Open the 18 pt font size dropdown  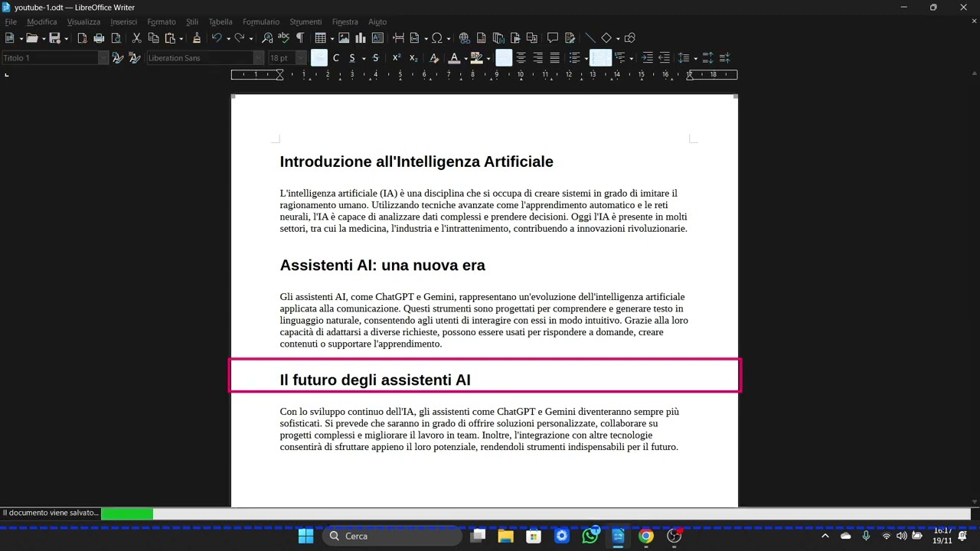point(301,57)
